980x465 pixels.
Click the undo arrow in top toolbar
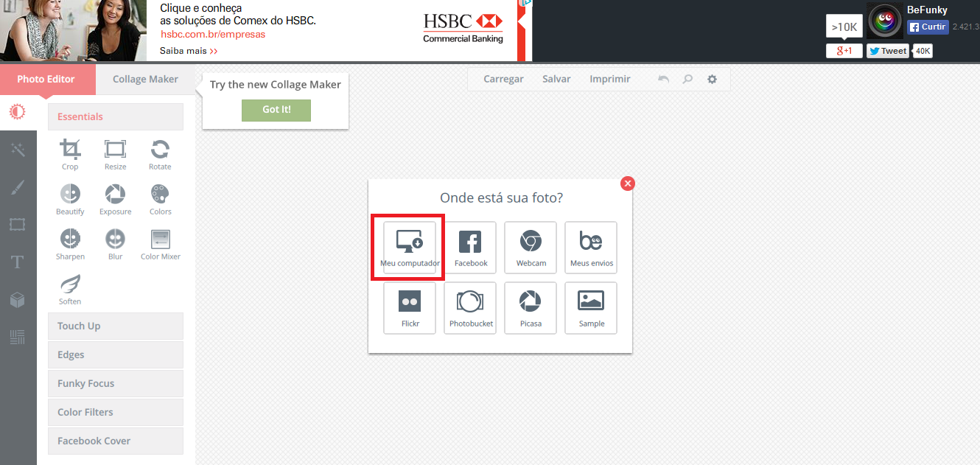click(664, 79)
